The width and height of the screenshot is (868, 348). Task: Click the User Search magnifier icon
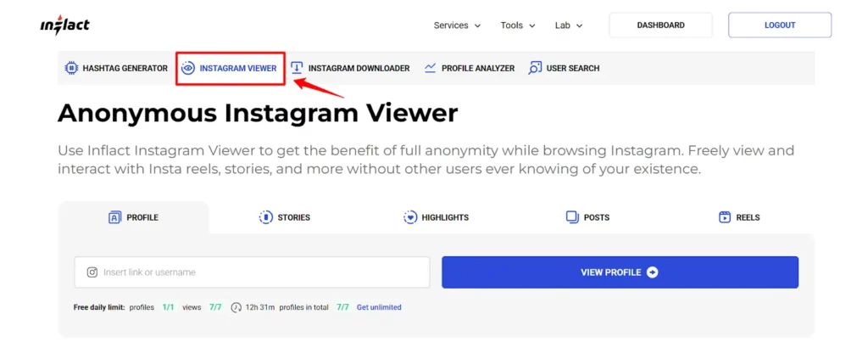(x=535, y=68)
